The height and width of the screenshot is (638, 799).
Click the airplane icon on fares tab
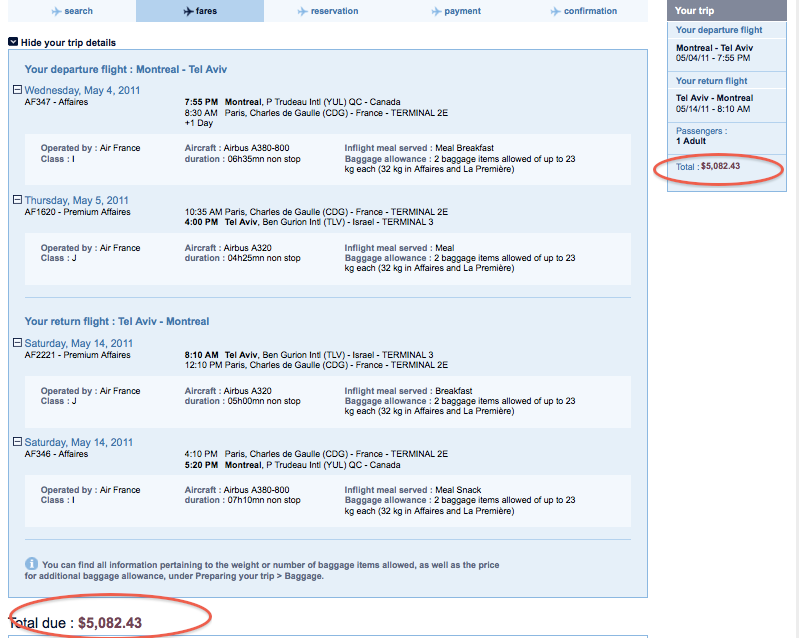point(188,11)
